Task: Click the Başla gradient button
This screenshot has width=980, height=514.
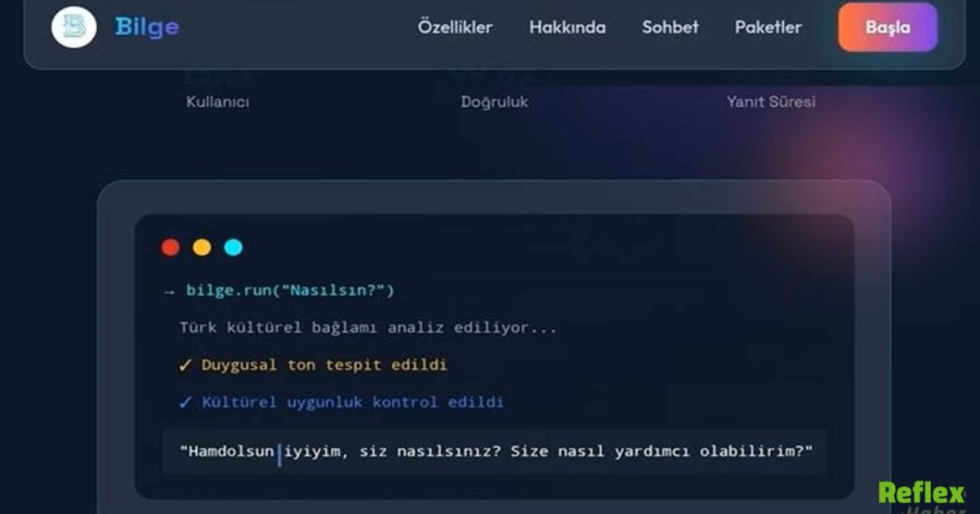Action: click(x=888, y=27)
